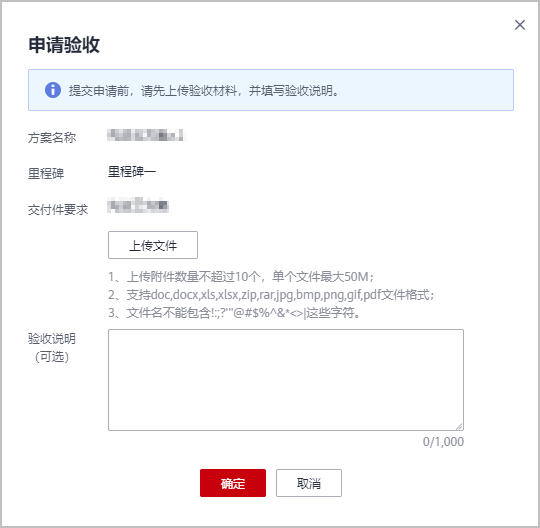
Task: Click the 方案名称 label
Action: 52,138
